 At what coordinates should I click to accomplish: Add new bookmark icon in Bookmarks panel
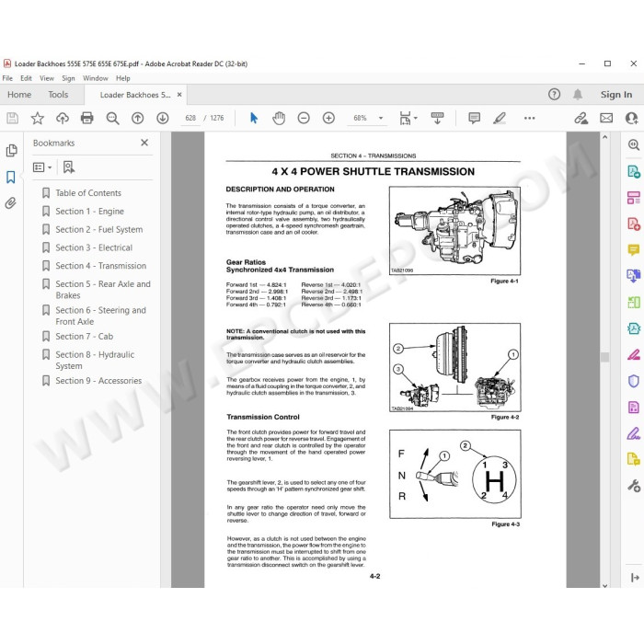(69, 167)
